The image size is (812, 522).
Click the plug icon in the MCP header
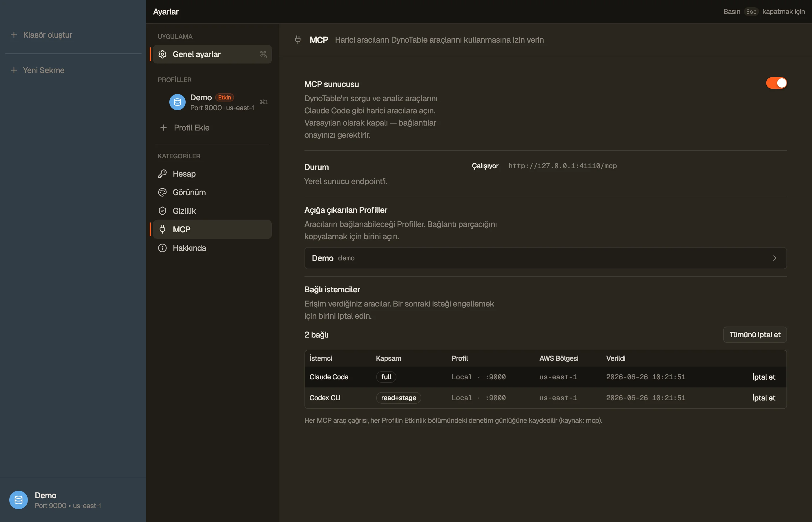pyautogui.click(x=298, y=40)
